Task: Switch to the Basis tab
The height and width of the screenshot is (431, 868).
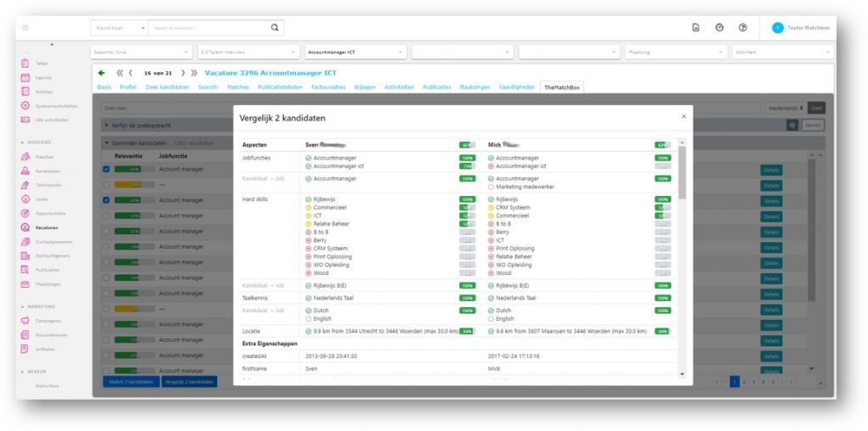Action: coord(104,87)
